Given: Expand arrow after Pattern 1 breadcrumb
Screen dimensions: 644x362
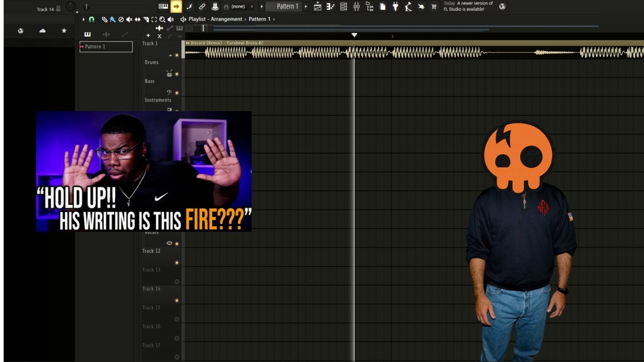Looking at the screenshot, I should pyautogui.click(x=274, y=19).
